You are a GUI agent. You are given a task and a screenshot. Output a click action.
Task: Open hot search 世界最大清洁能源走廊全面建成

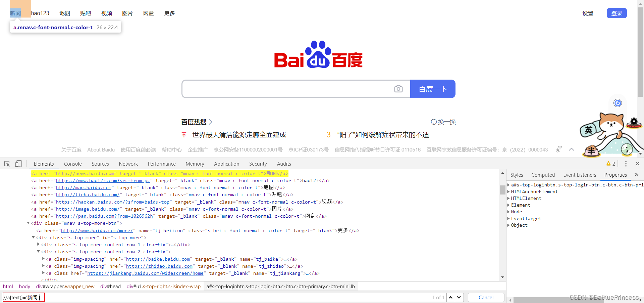(x=239, y=135)
